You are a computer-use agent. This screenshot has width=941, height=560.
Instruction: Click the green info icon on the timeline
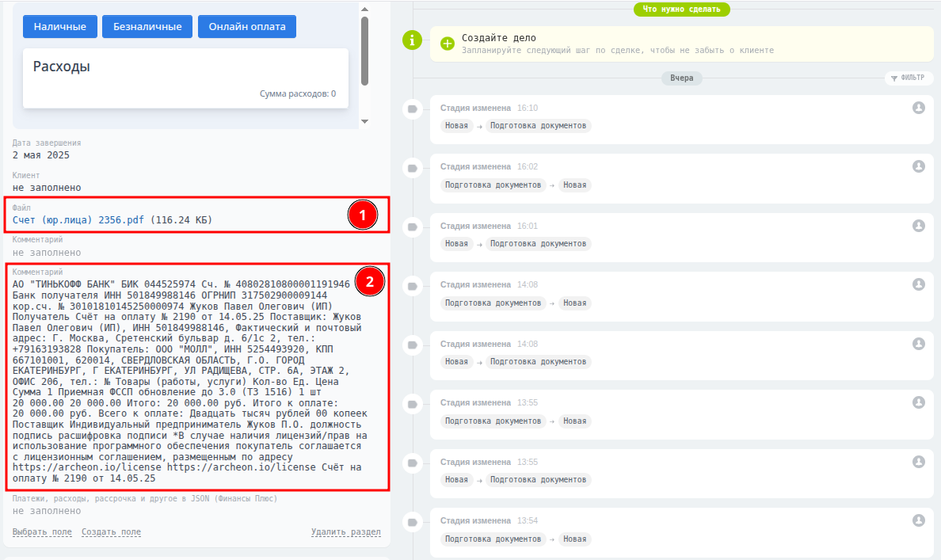[x=412, y=40]
